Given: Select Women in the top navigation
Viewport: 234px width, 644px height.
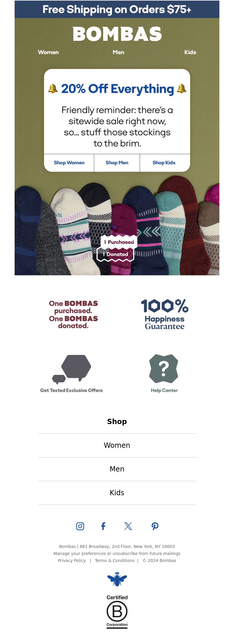Looking at the screenshot, I should coord(48,52).
